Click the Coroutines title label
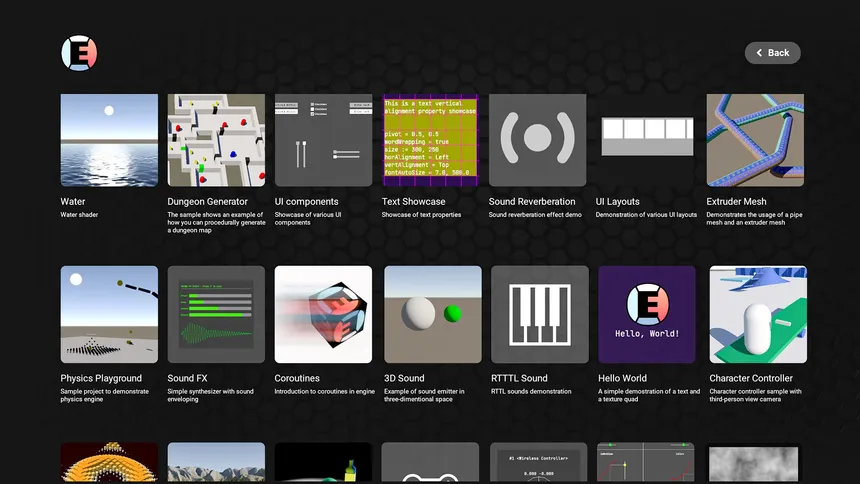This screenshot has width=860, height=484. point(297,379)
